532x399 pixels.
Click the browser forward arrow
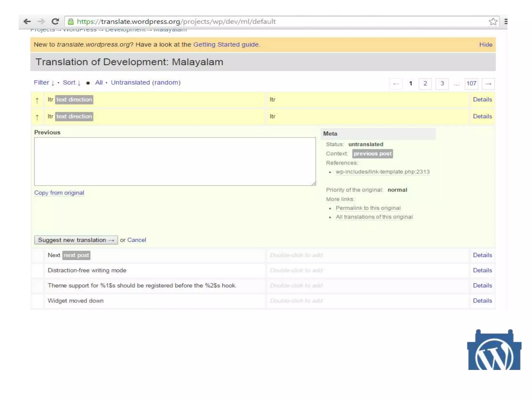coord(41,21)
